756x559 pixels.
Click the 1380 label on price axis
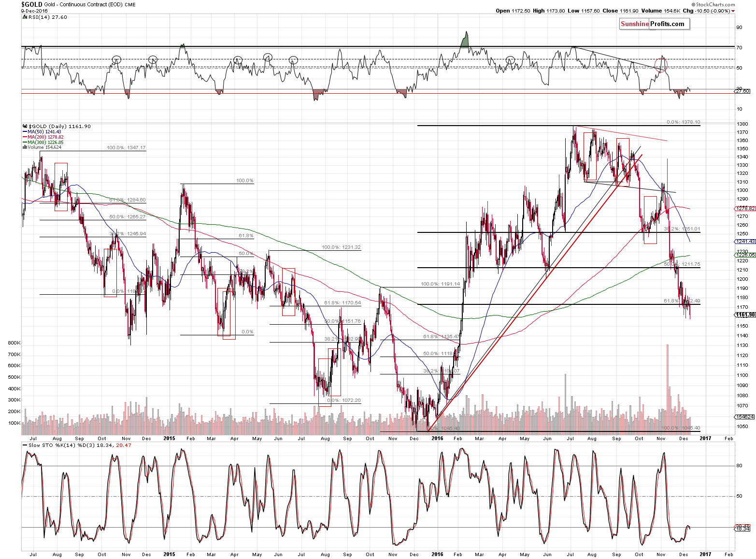(x=742, y=124)
